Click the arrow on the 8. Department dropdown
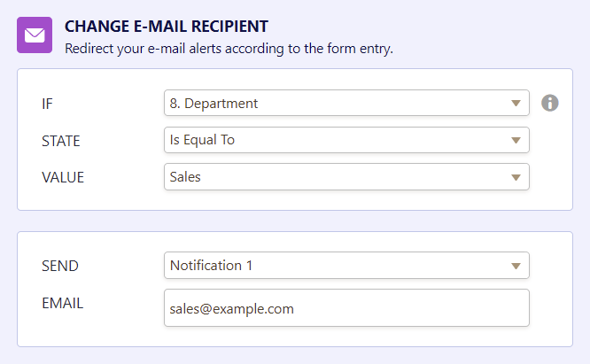This screenshot has height=364, width=590. pyautogui.click(x=516, y=104)
